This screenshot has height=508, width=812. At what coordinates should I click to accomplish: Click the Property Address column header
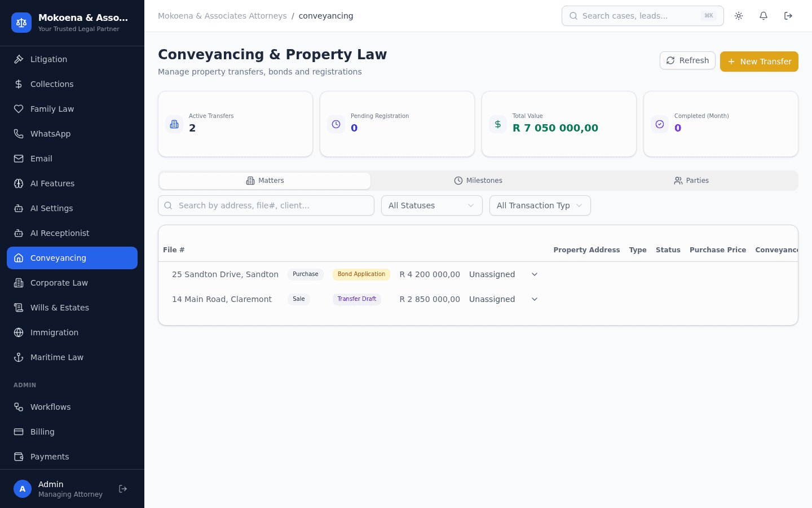coord(586,250)
